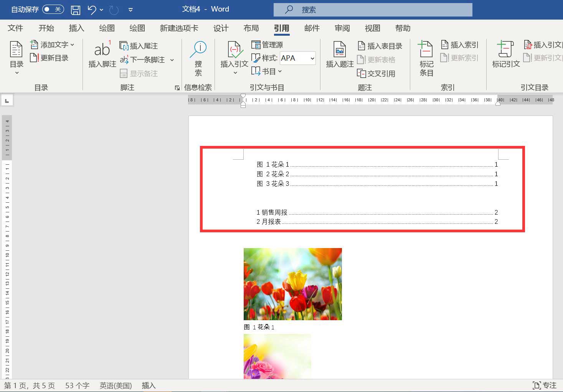This screenshot has width=563, height=392.
Task: Open the 脚注 dialog launcher
Action: point(177,88)
